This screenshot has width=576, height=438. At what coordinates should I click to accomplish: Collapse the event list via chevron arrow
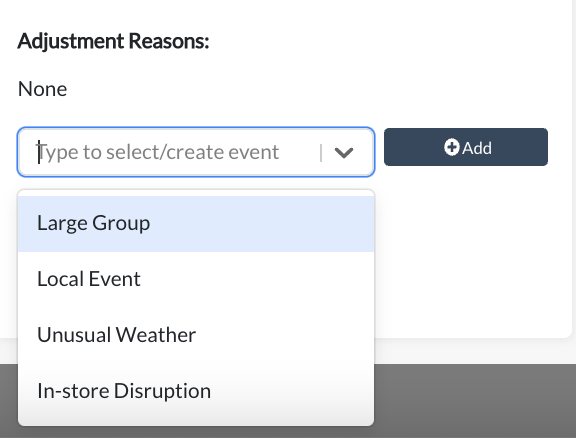coord(344,152)
